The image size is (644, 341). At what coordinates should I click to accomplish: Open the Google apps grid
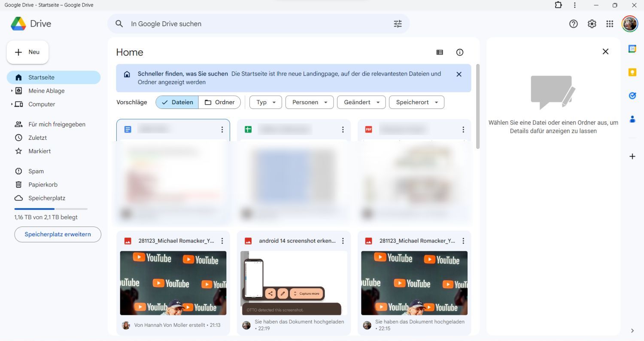pos(610,24)
